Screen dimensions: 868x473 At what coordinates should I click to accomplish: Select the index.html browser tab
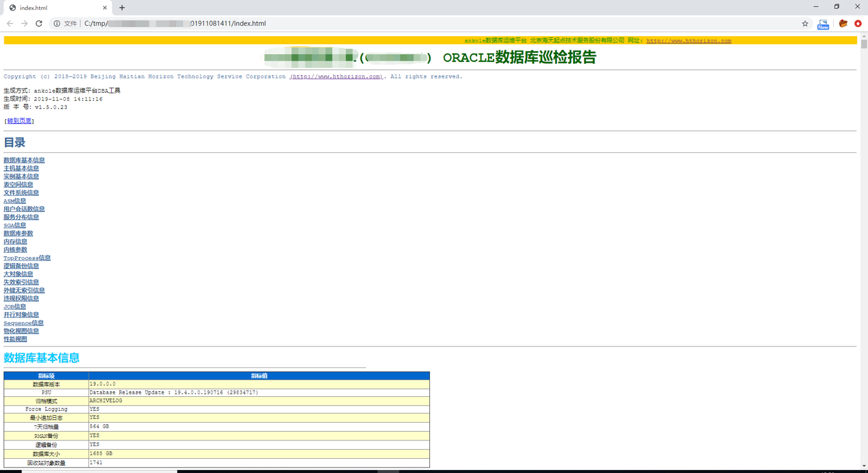point(57,8)
